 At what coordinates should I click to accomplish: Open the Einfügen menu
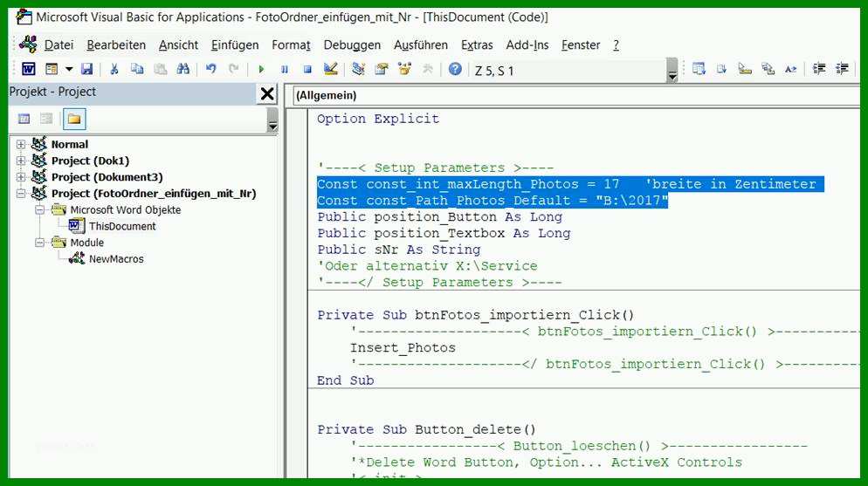click(x=235, y=44)
